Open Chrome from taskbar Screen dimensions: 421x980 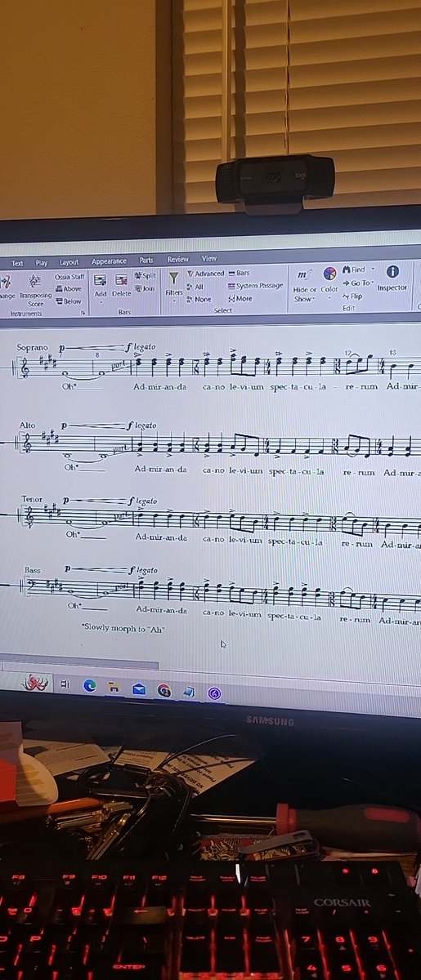163,691
